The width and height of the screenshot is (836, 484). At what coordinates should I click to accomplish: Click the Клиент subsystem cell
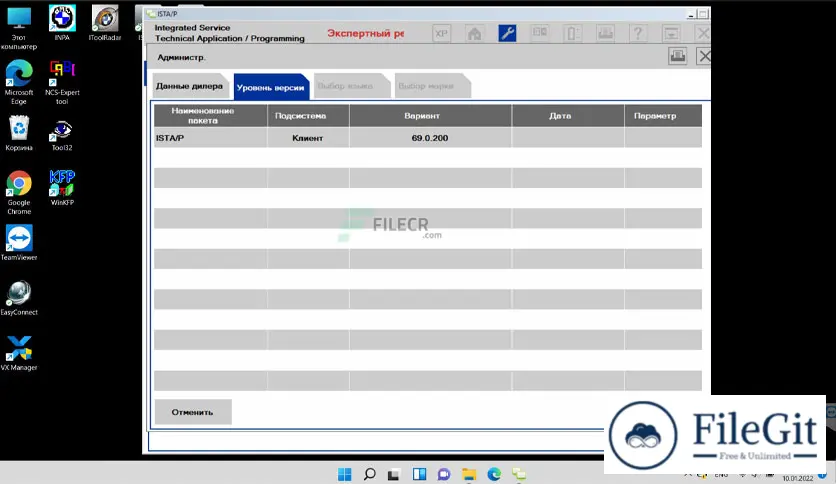click(x=308, y=138)
